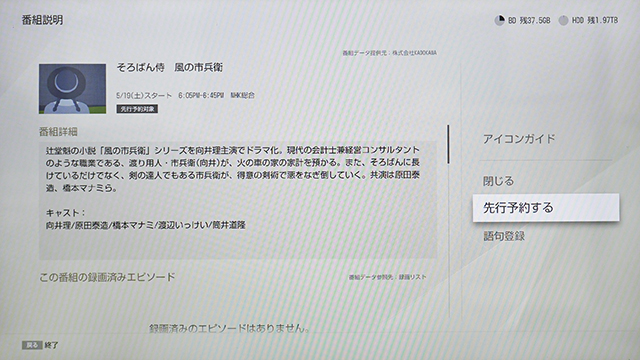This screenshot has width=640, height=360.
Task: Click the BD 残37.5GB text
Action: pyautogui.click(x=529, y=20)
